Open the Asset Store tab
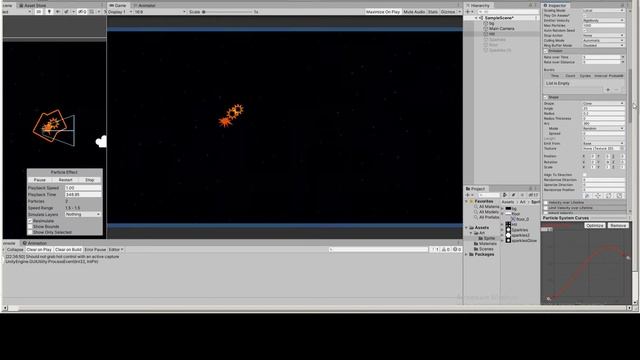640x360 pixels. [x=33, y=5]
